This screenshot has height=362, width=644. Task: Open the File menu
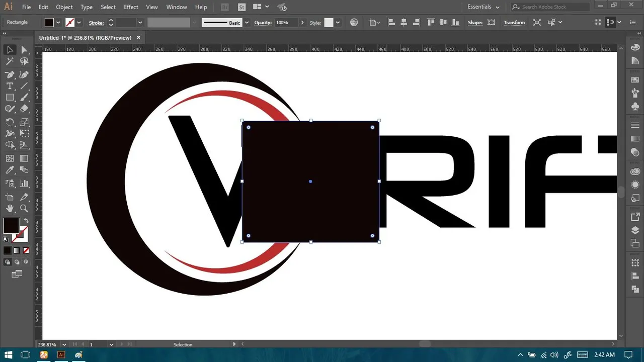click(26, 7)
